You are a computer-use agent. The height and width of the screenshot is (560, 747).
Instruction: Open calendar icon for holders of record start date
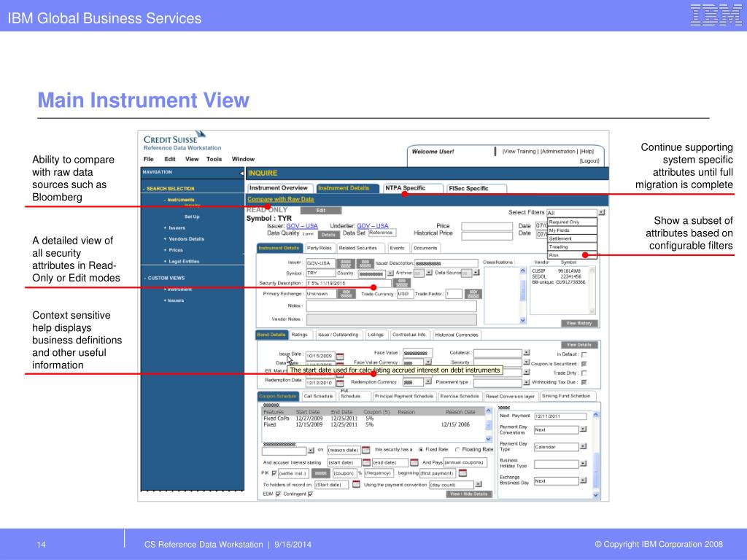click(356, 484)
